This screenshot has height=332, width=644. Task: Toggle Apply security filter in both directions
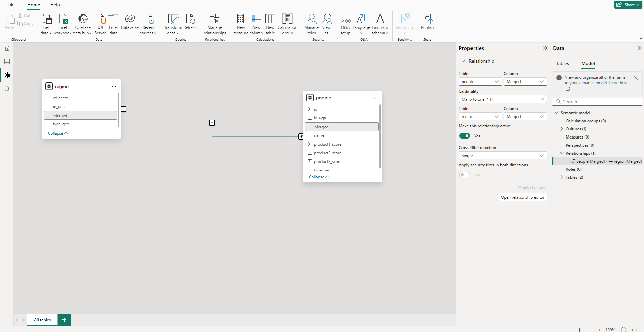point(465,175)
